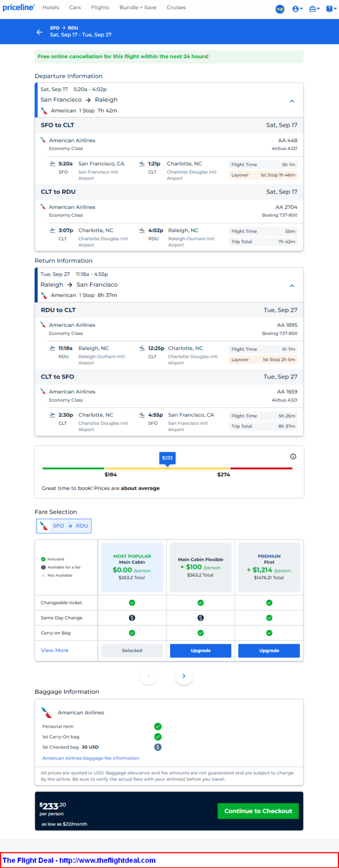This screenshot has width=339, height=868.
Task: Upgrade to Premium First
Action: click(269, 651)
